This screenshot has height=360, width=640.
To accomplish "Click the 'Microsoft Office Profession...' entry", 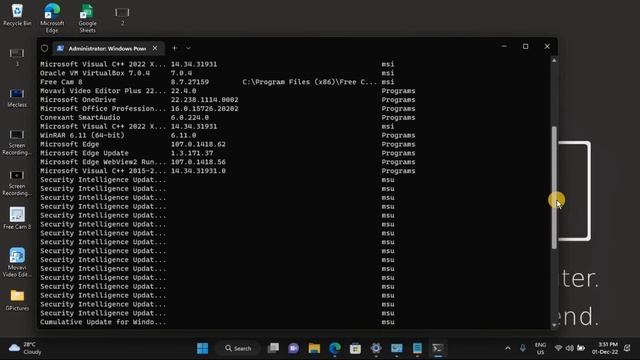I will 103,109.
